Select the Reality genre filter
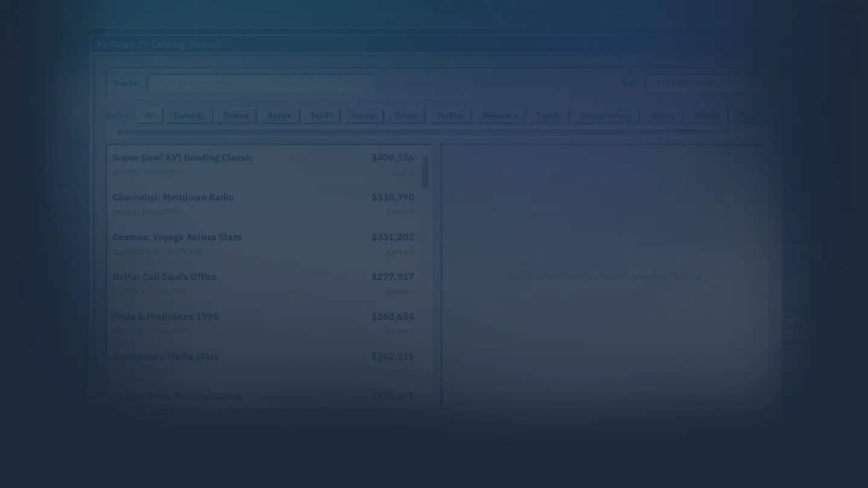 pyautogui.click(x=707, y=115)
